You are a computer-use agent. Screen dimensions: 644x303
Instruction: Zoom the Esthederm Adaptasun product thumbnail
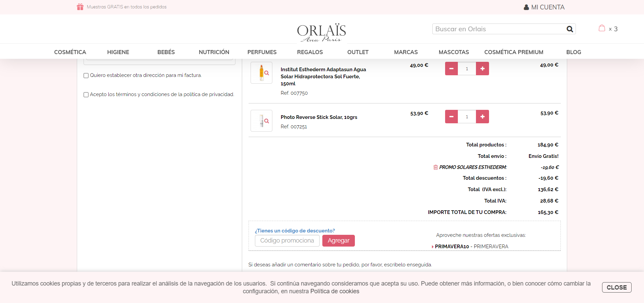click(x=262, y=73)
